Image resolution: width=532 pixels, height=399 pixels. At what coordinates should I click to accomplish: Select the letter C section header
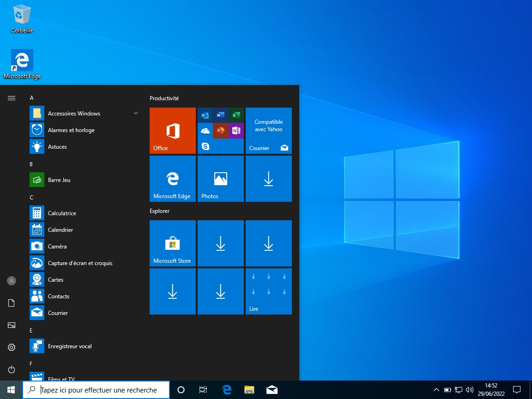(31, 198)
